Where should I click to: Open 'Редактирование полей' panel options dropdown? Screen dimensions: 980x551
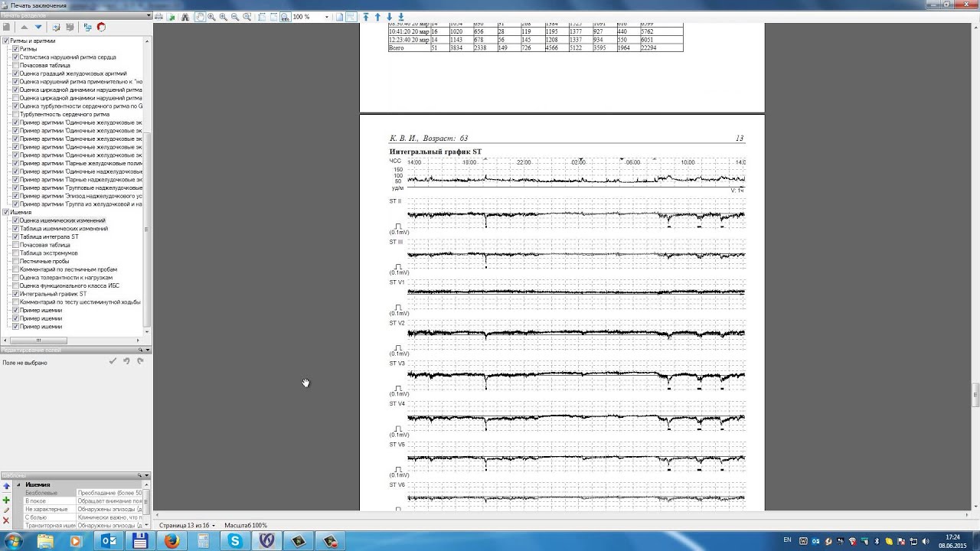click(147, 350)
